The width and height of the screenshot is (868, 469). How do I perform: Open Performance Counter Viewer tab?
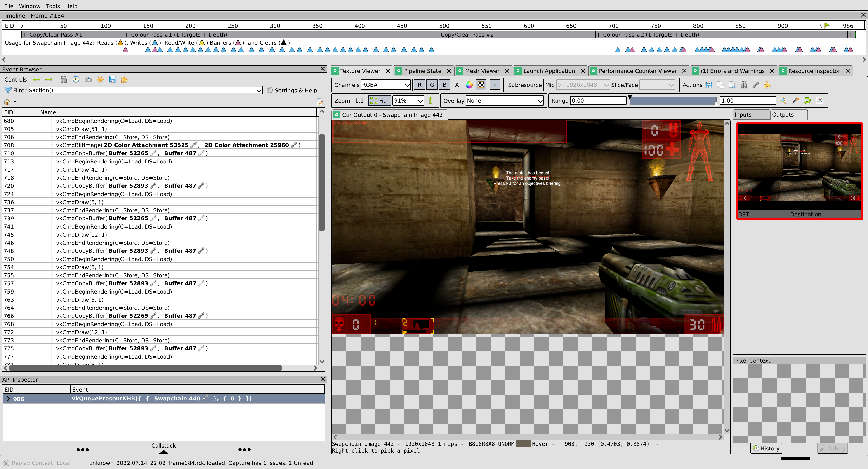coord(637,71)
